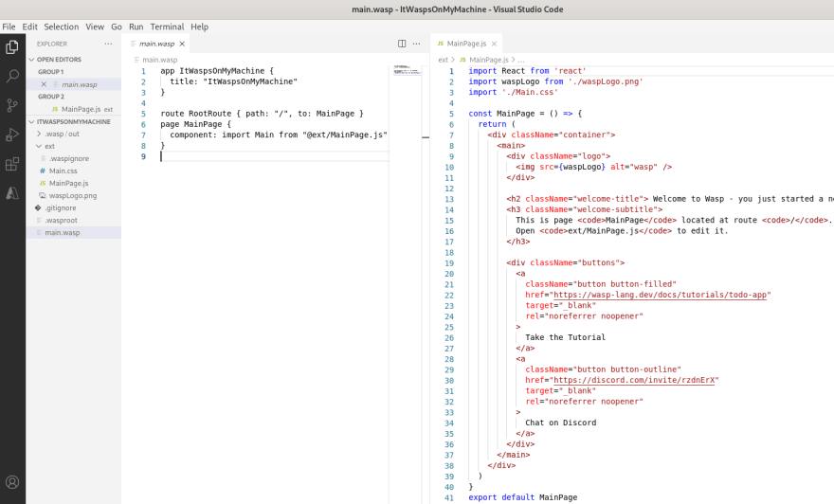
Task: Open .waspignore file in explorer
Action: (68, 158)
